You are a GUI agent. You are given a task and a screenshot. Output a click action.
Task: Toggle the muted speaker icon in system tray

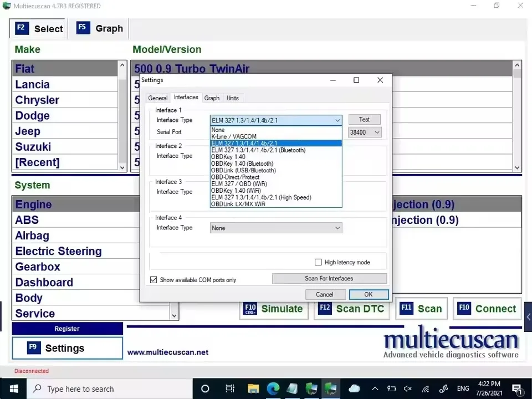click(407, 388)
